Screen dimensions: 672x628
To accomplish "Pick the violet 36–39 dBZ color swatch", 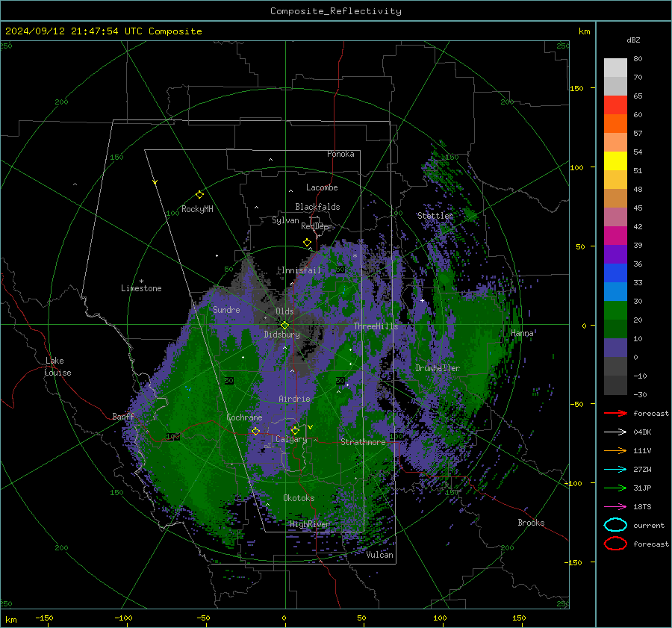I will click(x=615, y=255).
